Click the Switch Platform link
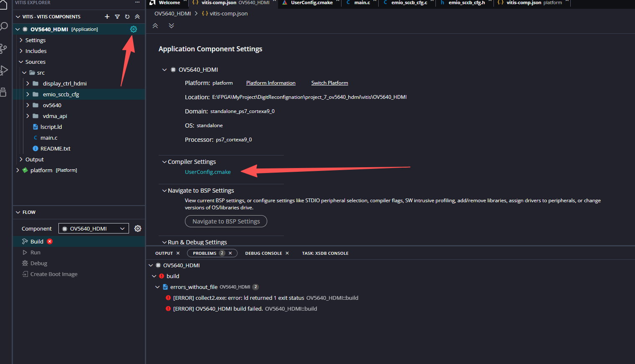 point(329,83)
